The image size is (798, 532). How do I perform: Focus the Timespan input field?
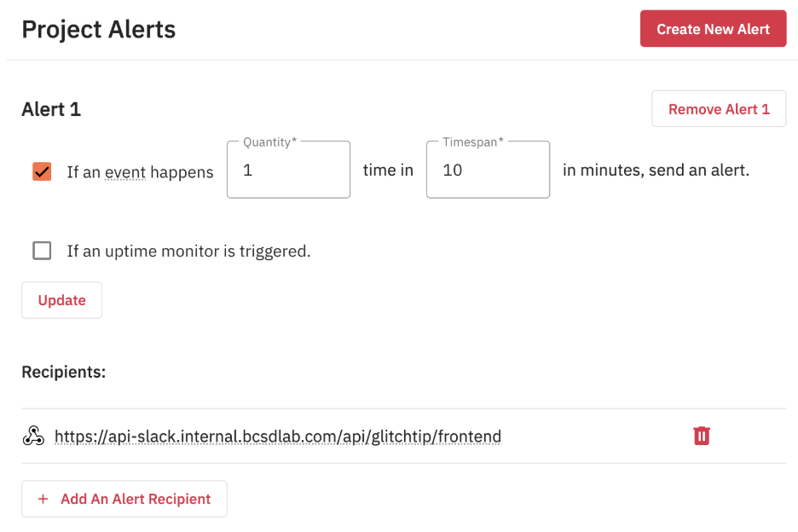click(488, 170)
